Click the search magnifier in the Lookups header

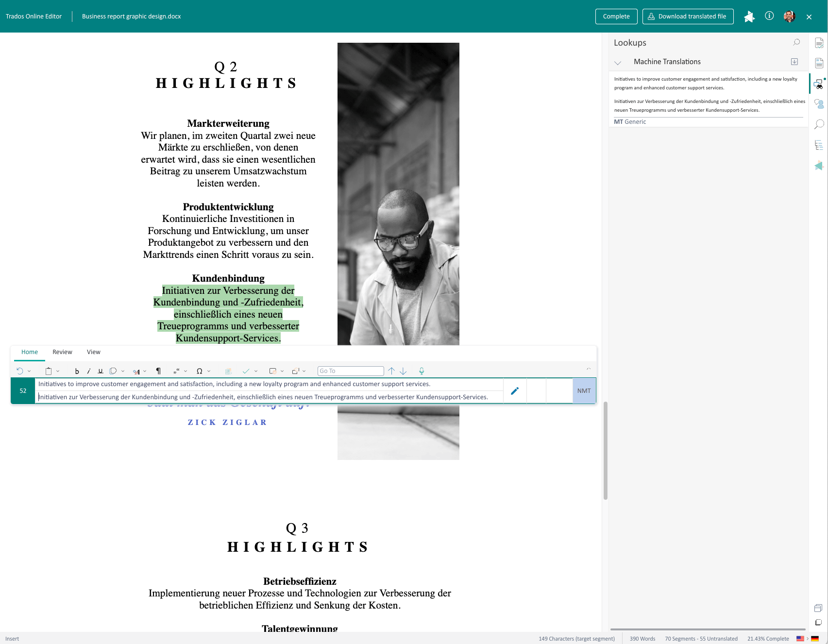[796, 43]
